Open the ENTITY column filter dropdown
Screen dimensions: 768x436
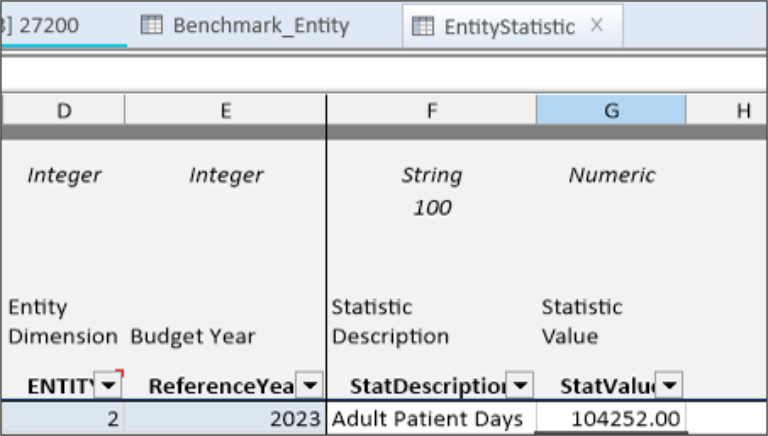coord(107,385)
